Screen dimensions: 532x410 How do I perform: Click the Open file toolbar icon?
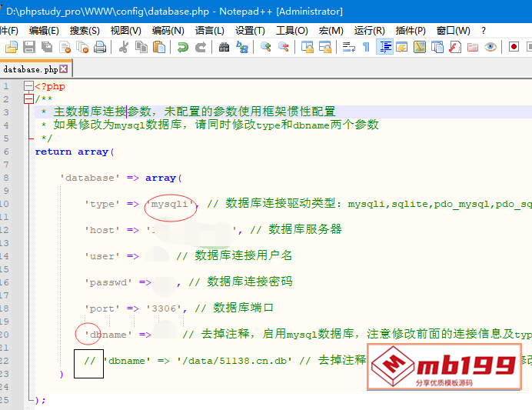pyautogui.click(x=11, y=48)
